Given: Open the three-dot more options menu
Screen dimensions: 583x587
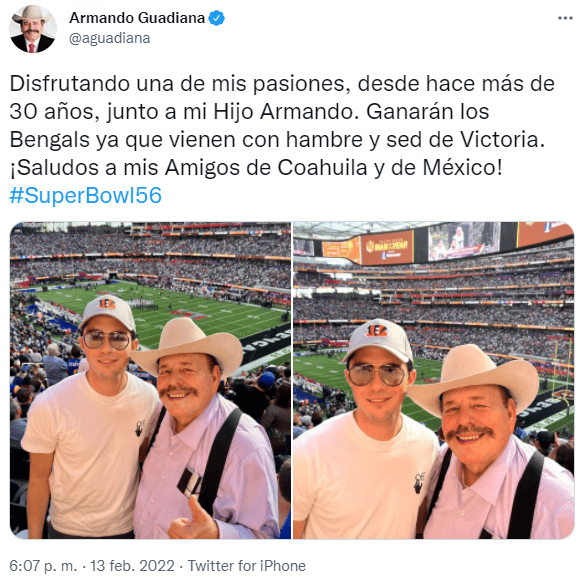Looking at the screenshot, I should [x=565, y=18].
